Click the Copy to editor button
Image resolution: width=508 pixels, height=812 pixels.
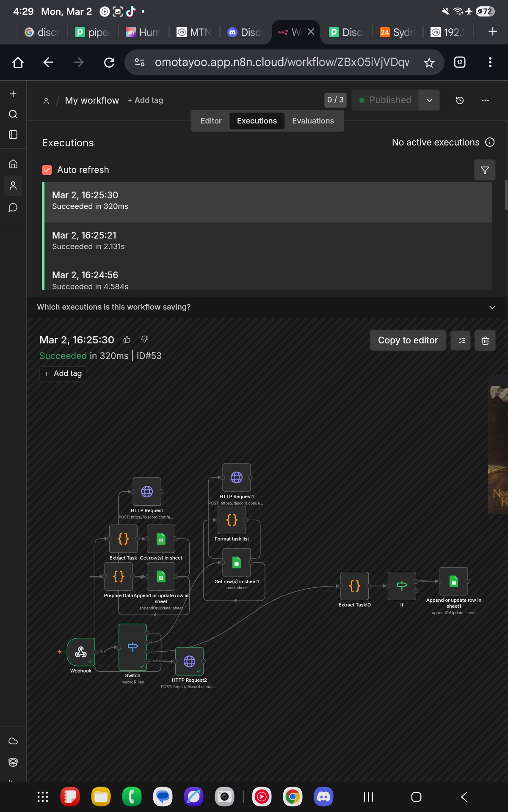pos(408,340)
